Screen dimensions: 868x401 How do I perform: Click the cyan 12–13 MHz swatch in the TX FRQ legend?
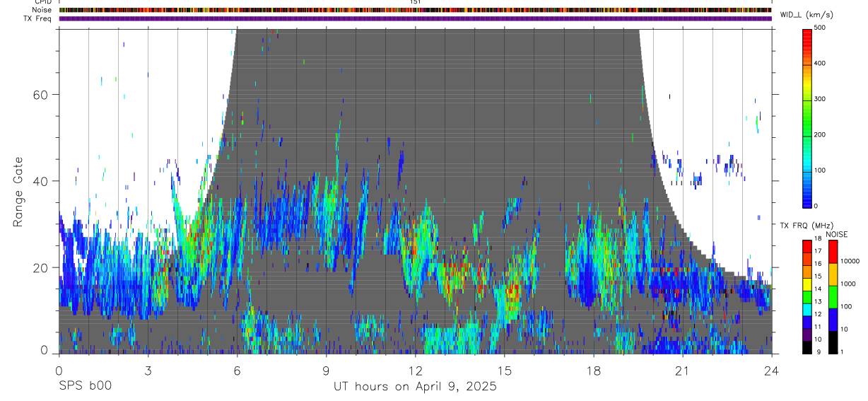[x=807, y=308]
